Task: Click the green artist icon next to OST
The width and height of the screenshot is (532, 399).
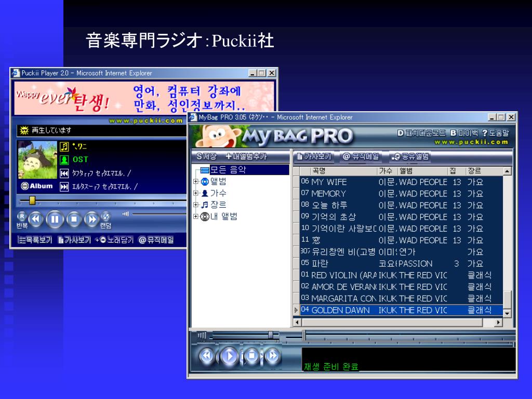Action: coord(64,160)
